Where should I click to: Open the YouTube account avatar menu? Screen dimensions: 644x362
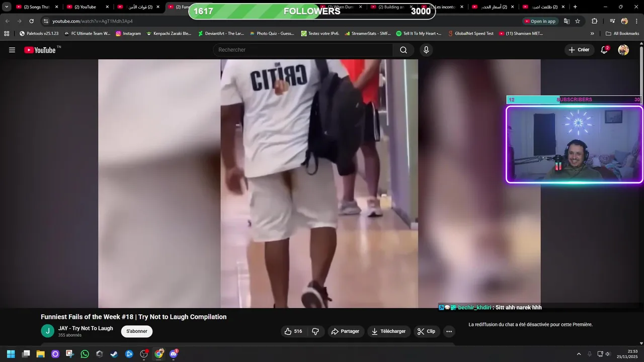[x=623, y=50]
